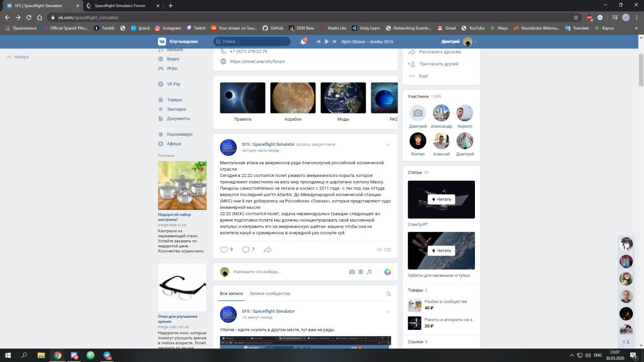Open Chrome from Windows taskbar
The width and height of the screenshot is (644, 362).
pos(58,355)
